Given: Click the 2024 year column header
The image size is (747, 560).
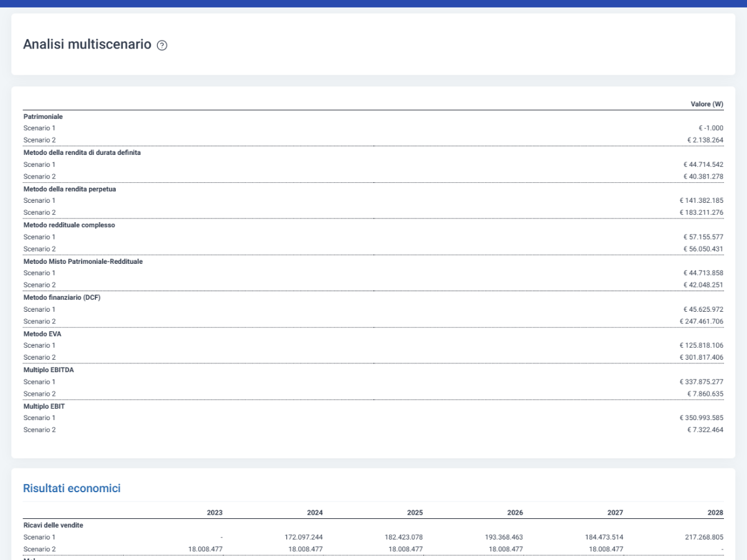Looking at the screenshot, I should pyautogui.click(x=315, y=513).
